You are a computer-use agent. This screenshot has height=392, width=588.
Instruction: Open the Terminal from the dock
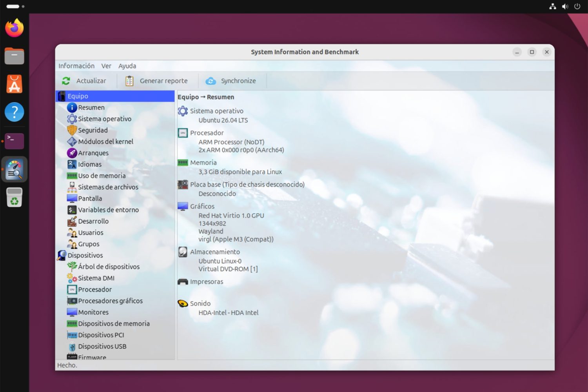click(15, 141)
